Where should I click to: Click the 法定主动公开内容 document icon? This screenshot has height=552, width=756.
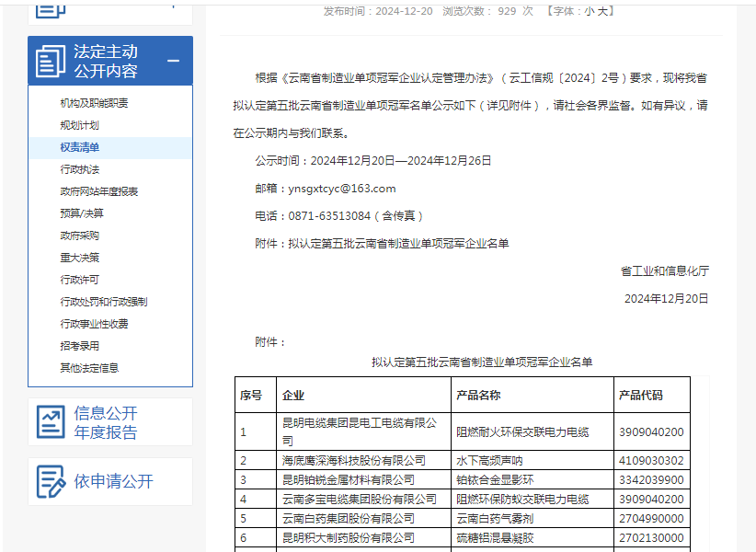51,61
